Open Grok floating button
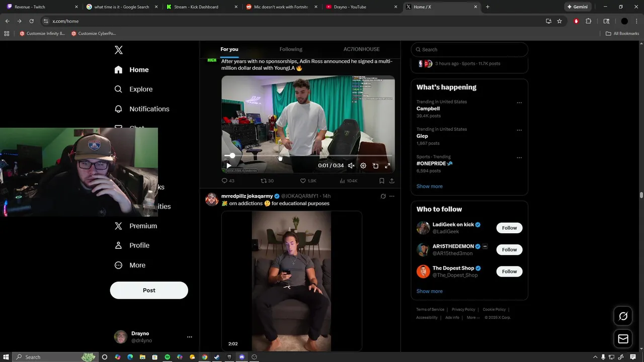644x362 pixels. click(623, 316)
